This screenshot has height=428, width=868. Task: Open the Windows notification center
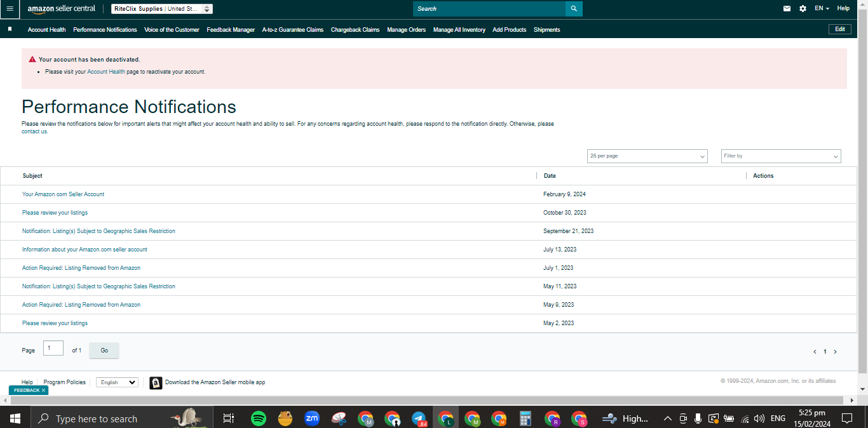click(x=847, y=418)
